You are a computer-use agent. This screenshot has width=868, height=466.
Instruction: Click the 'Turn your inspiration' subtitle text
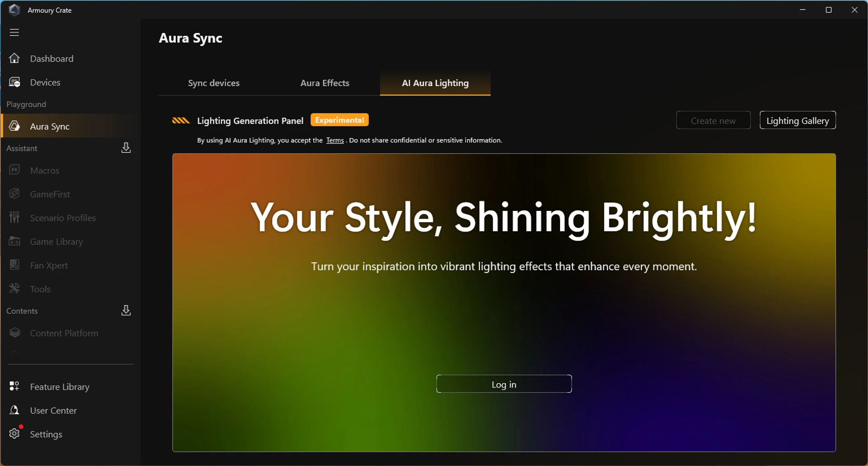coord(504,266)
